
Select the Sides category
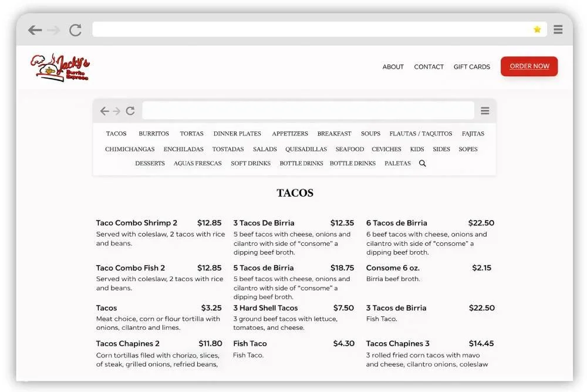tap(441, 149)
